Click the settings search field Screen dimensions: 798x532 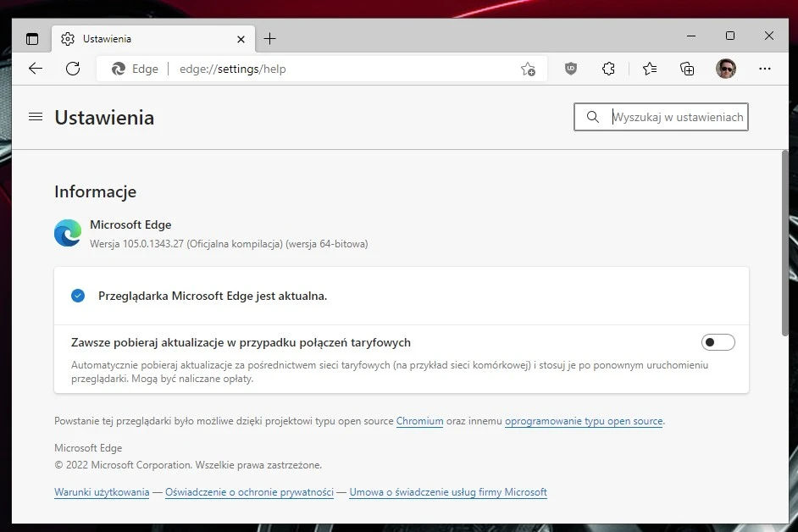click(669, 117)
